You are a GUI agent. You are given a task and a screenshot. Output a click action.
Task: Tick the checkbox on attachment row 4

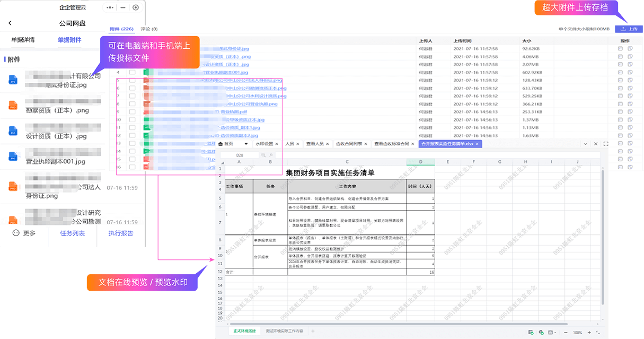(x=132, y=72)
